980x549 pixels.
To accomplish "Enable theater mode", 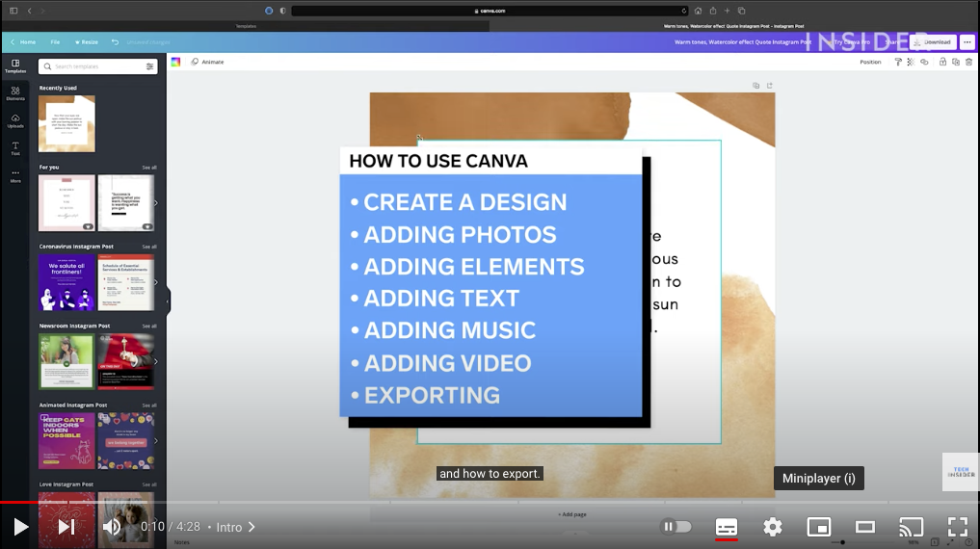I will [865, 527].
